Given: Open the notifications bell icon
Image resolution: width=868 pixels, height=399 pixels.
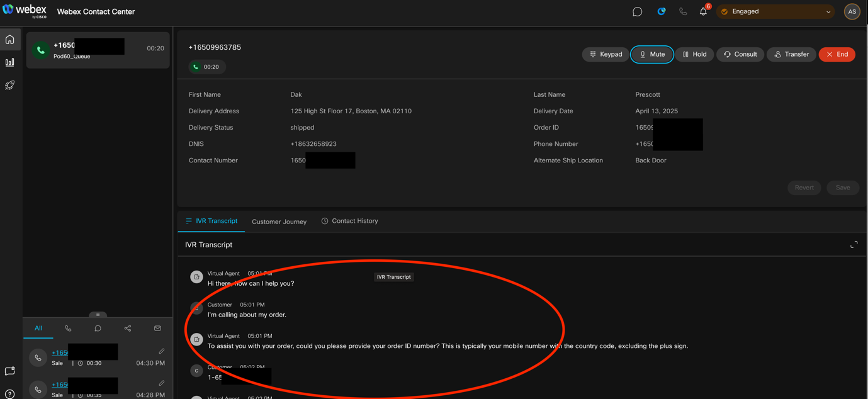Looking at the screenshot, I should (x=703, y=11).
